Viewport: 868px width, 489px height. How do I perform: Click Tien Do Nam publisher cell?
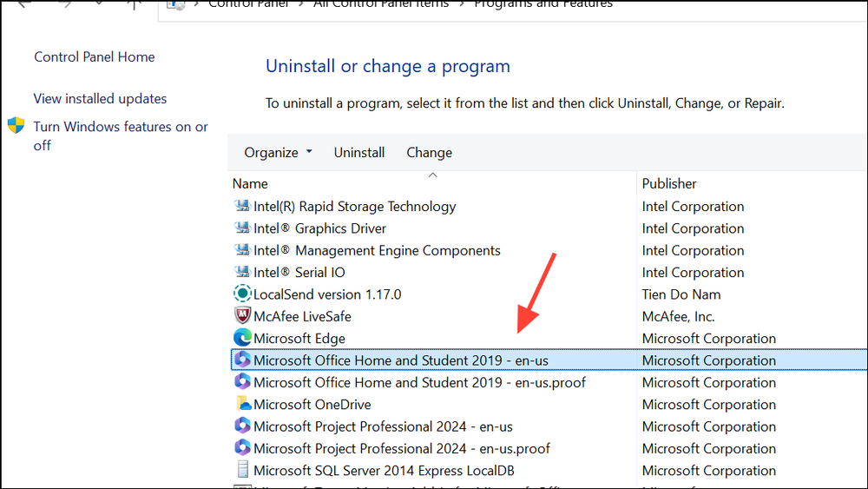tap(681, 294)
